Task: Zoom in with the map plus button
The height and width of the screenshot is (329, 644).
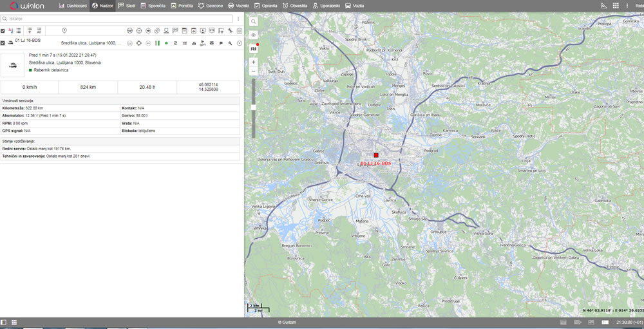Action: (x=253, y=62)
